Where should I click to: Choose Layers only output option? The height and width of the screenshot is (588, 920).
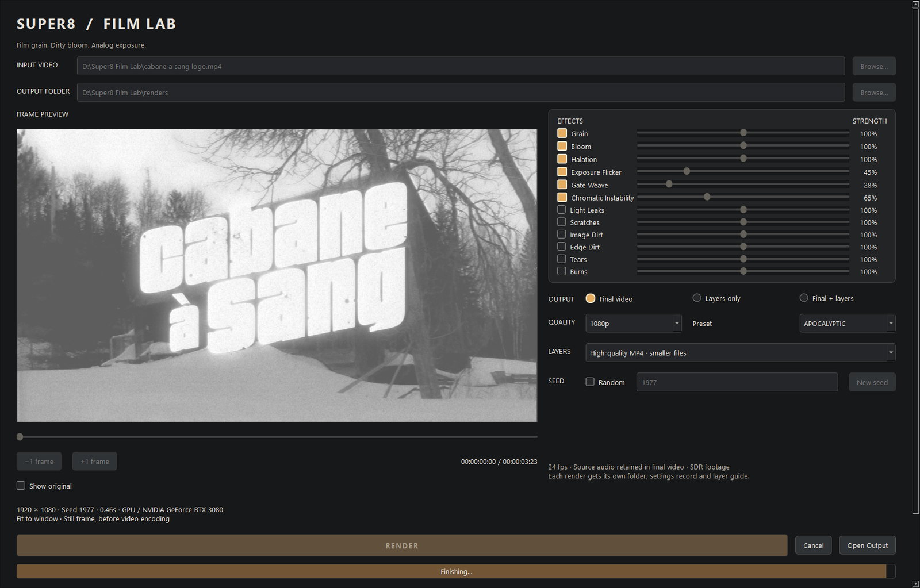click(697, 298)
